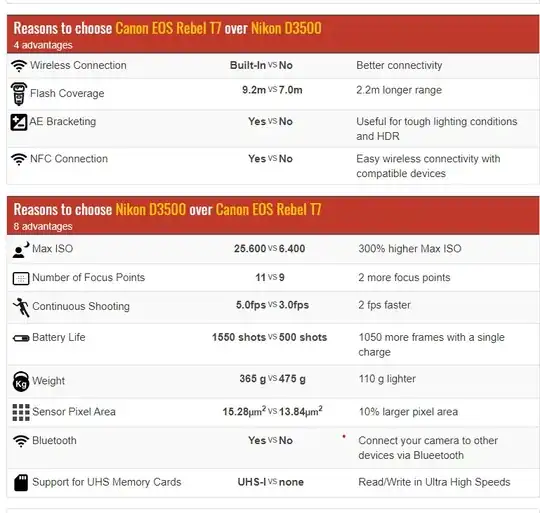Image resolution: width=540 pixels, height=513 pixels.
Task: Open Canon EOS Rebel T7 link in second header
Action: tap(269, 209)
